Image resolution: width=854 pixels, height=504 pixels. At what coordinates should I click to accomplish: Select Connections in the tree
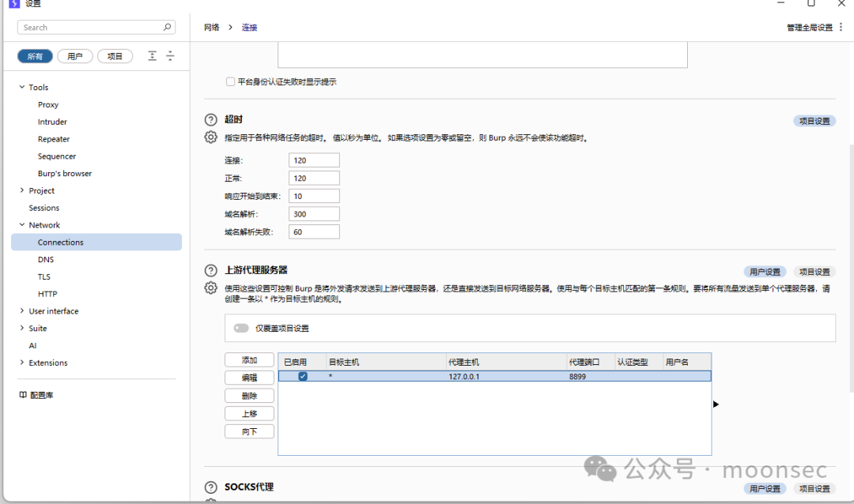pyautogui.click(x=96, y=243)
